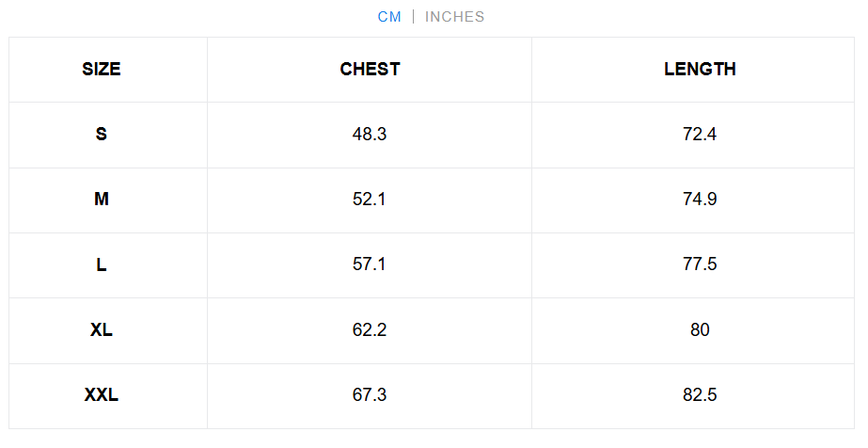Select the XL size row label
The height and width of the screenshot is (448, 868).
(x=102, y=329)
